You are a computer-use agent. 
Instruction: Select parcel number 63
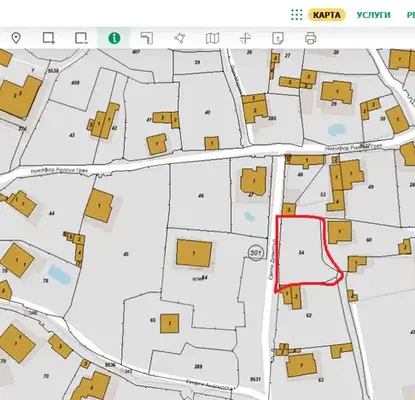coord(321,380)
